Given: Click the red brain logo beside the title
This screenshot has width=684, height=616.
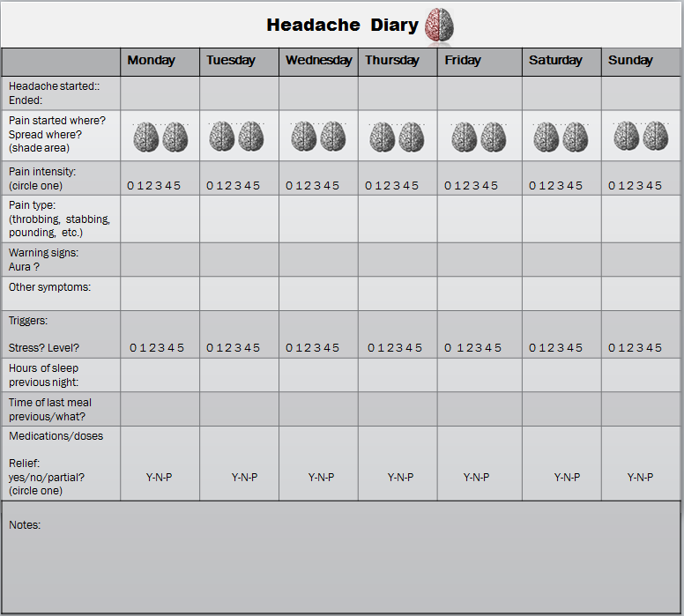Looking at the screenshot, I should point(439,26).
